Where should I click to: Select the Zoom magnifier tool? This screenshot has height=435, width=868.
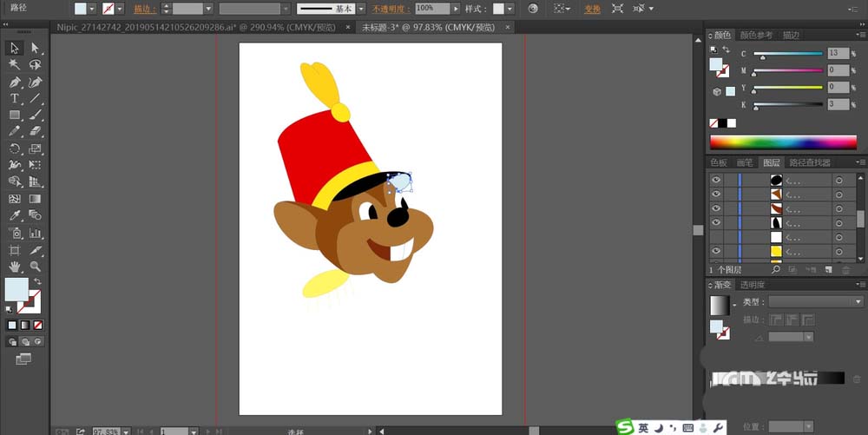coord(36,267)
